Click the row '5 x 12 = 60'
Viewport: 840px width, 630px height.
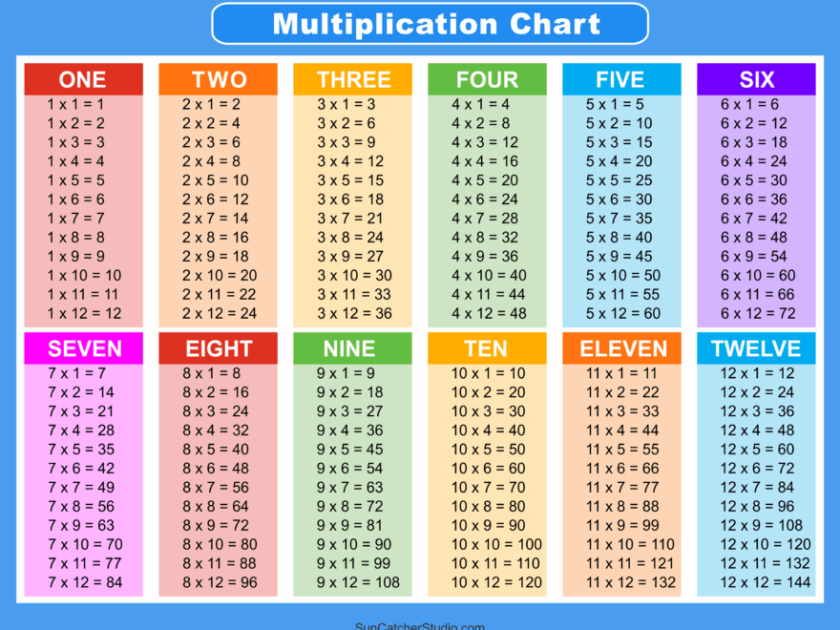(x=623, y=313)
